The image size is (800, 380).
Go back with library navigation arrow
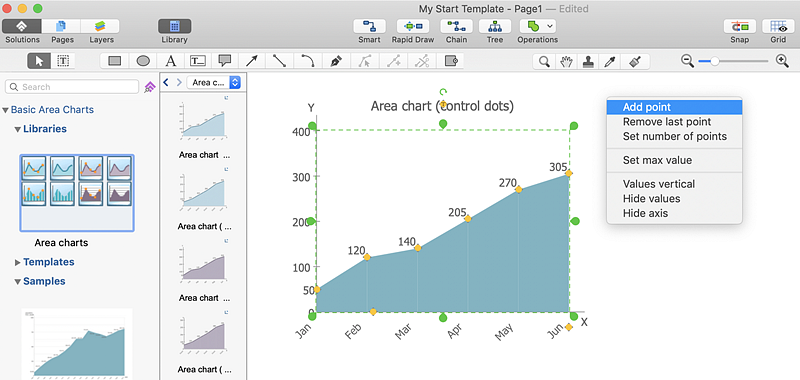(166, 82)
